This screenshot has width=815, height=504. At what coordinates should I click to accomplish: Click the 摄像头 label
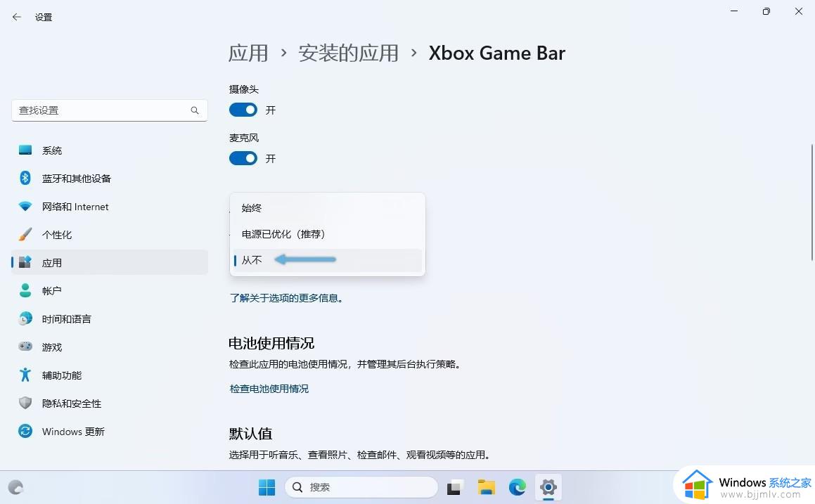coord(244,89)
